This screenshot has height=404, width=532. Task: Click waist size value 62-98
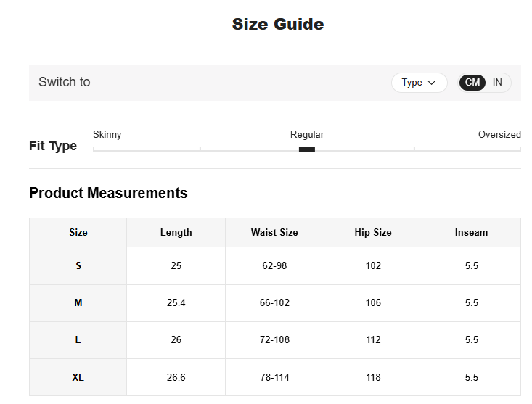click(x=274, y=266)
